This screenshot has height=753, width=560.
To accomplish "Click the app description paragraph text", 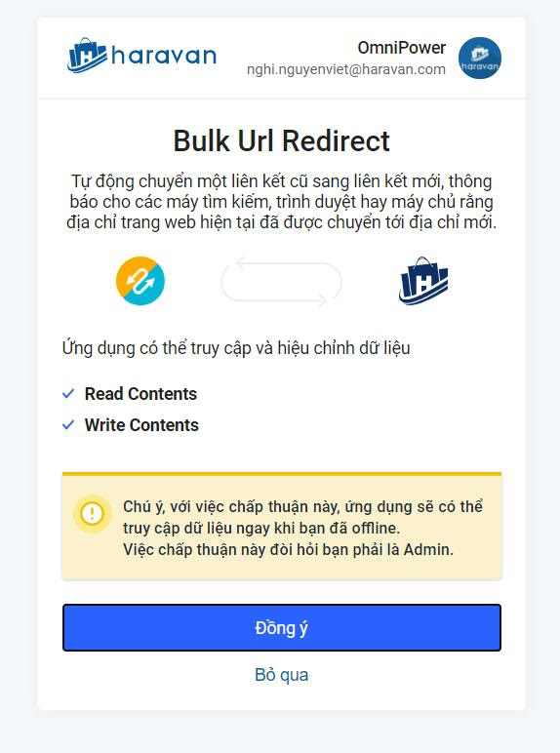I will [281, 202].
